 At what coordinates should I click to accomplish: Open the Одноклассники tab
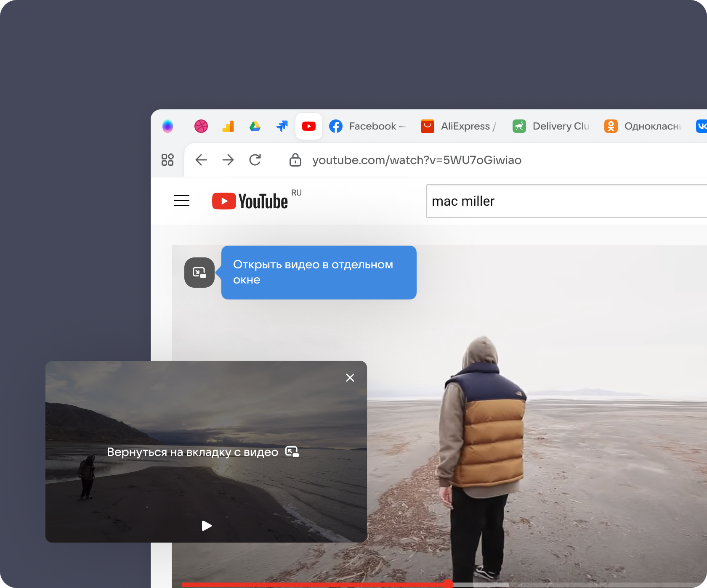643,126
